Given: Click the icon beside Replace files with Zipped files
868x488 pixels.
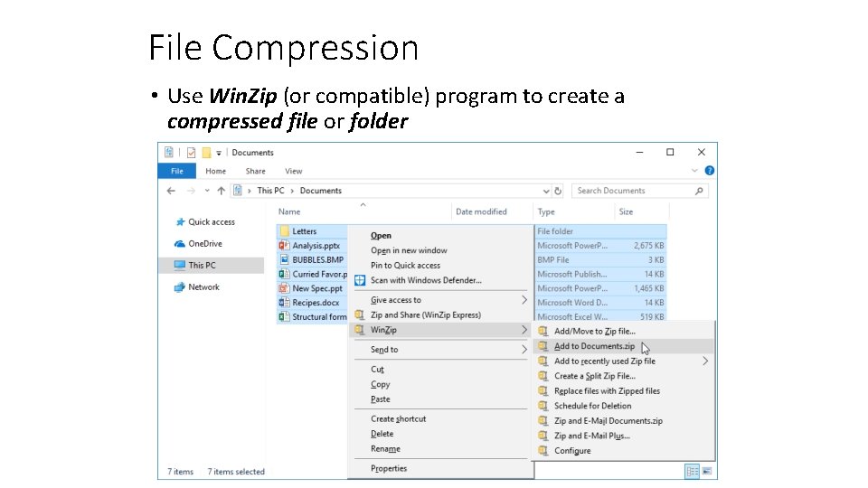Looking at the screenshot, I should tap(543, 390).
